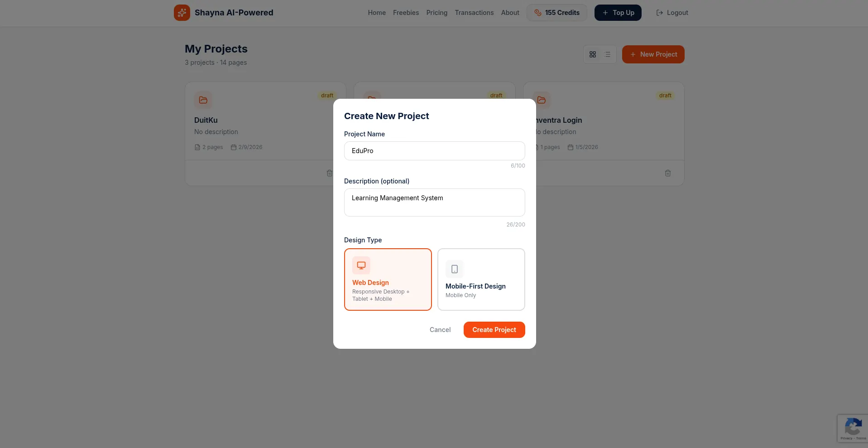Click the Create Project button

pyautogui.click(x=494, y=330)
